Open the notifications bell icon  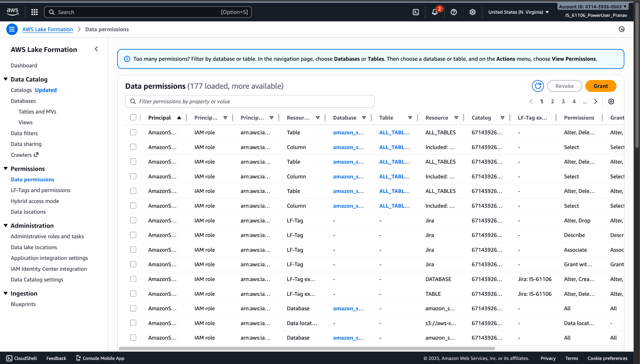coord(435,12)
